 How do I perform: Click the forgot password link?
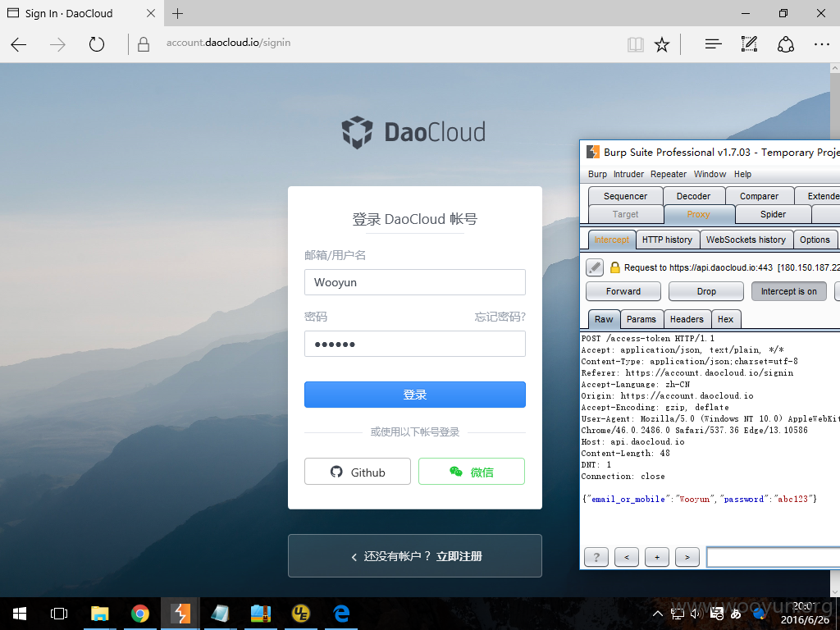[500, 317]
